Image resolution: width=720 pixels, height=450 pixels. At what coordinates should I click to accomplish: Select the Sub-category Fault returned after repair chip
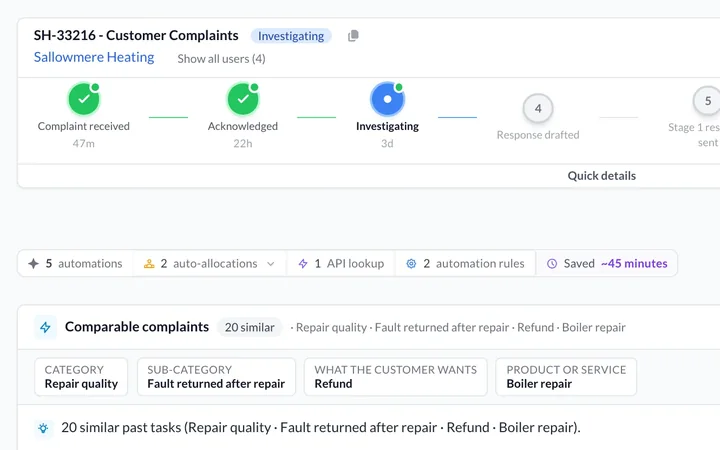(216, 377)
